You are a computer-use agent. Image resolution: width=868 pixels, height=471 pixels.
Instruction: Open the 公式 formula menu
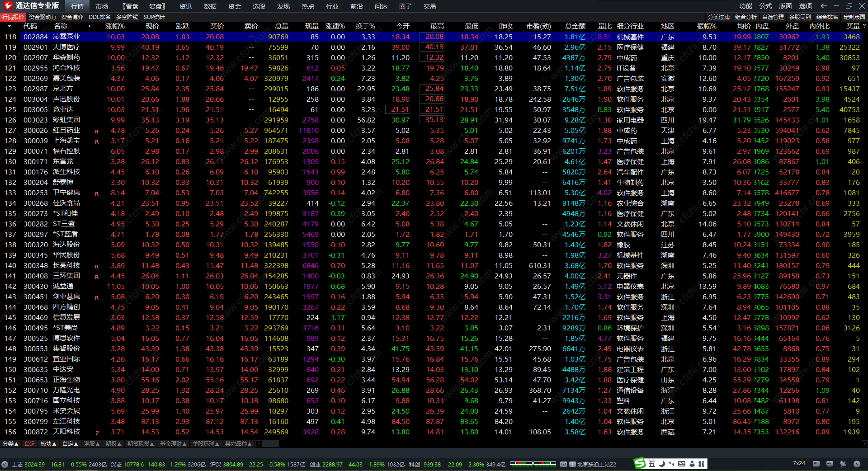coord(766,6)
